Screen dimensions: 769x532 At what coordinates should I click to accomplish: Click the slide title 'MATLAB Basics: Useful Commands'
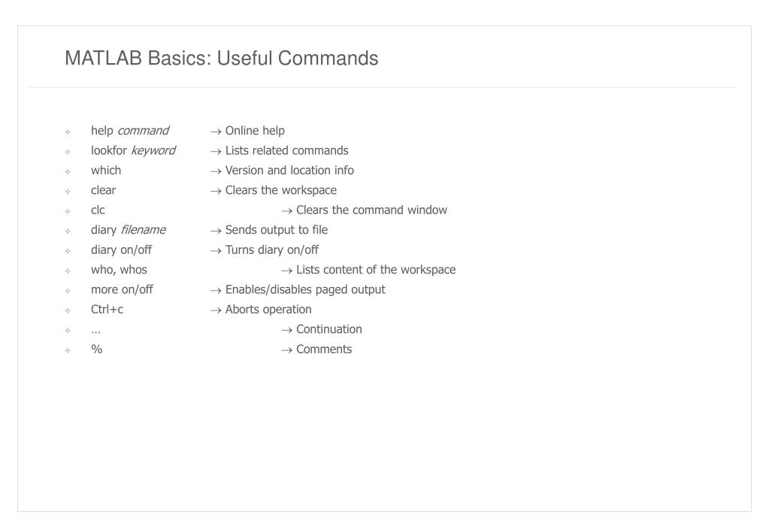click(x=221, y=59)
